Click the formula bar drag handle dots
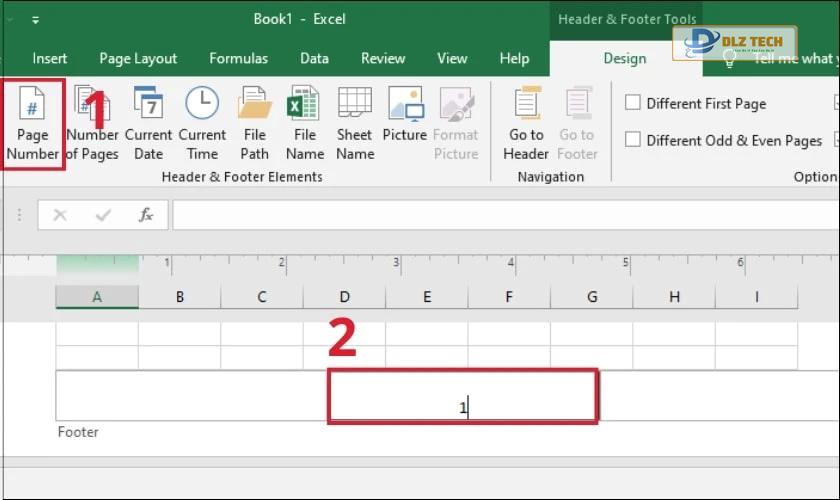This screenshot has height=500, width=840. (19, 215)
